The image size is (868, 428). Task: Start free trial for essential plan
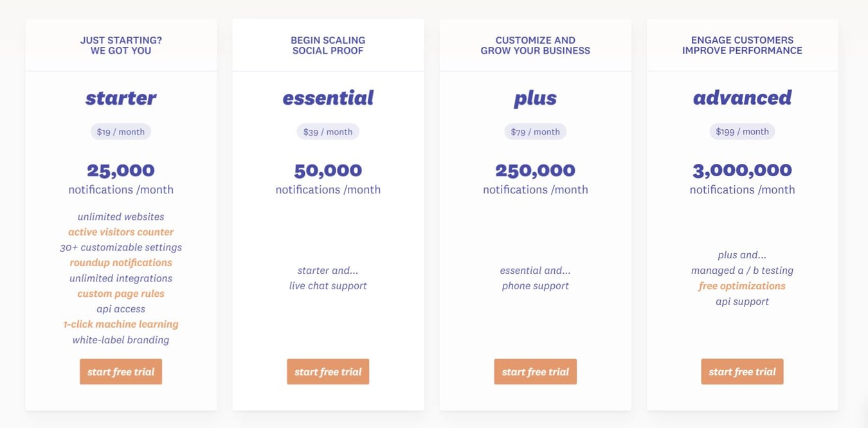pos(328,371)
